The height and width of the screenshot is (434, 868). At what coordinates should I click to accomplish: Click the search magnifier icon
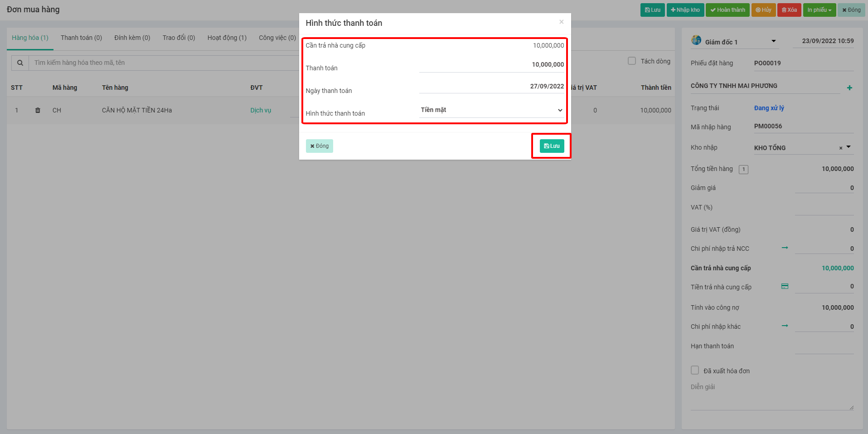20,63
